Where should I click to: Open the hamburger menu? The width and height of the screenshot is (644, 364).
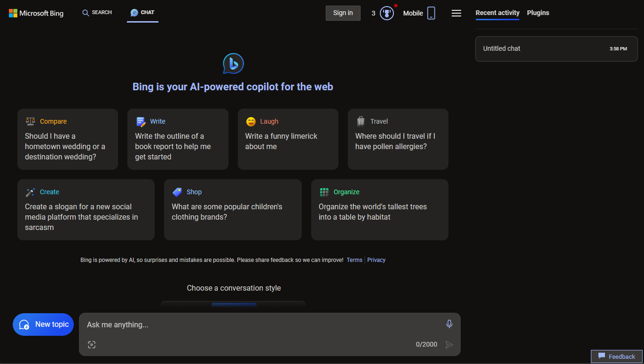(456, 13)
